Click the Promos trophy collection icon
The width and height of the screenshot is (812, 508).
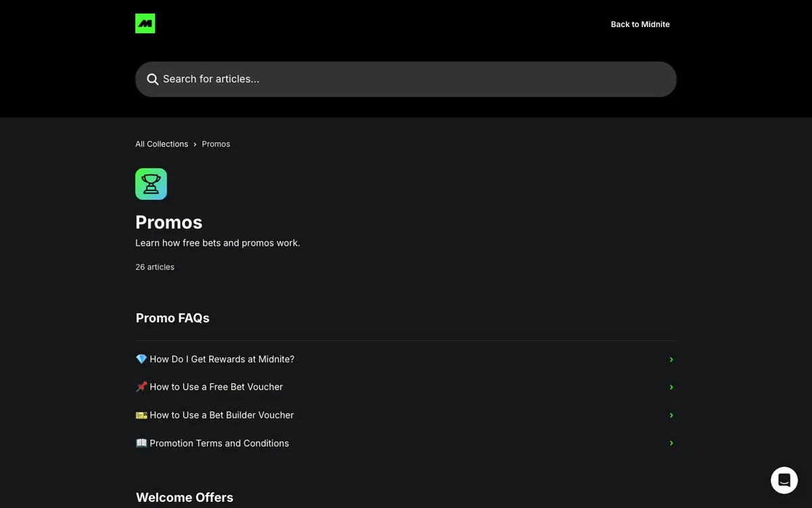[151, 184]
